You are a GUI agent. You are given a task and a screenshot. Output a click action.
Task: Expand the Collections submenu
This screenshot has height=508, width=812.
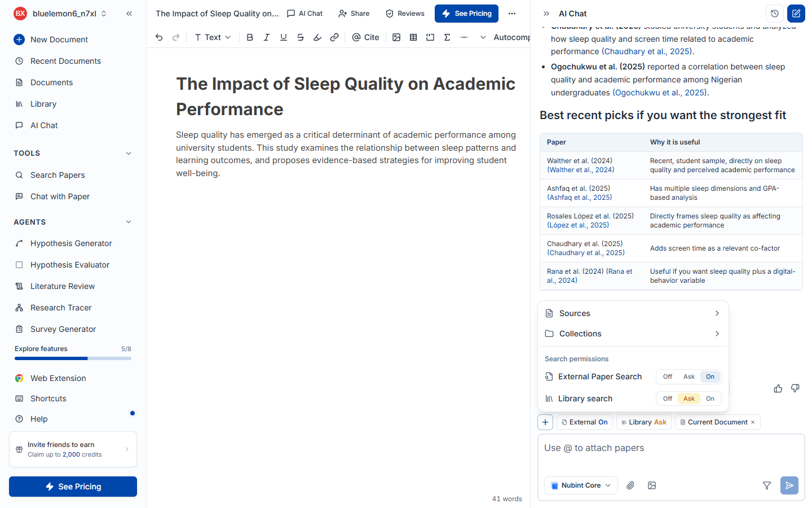pyautogui.click(x=633, y=334)
